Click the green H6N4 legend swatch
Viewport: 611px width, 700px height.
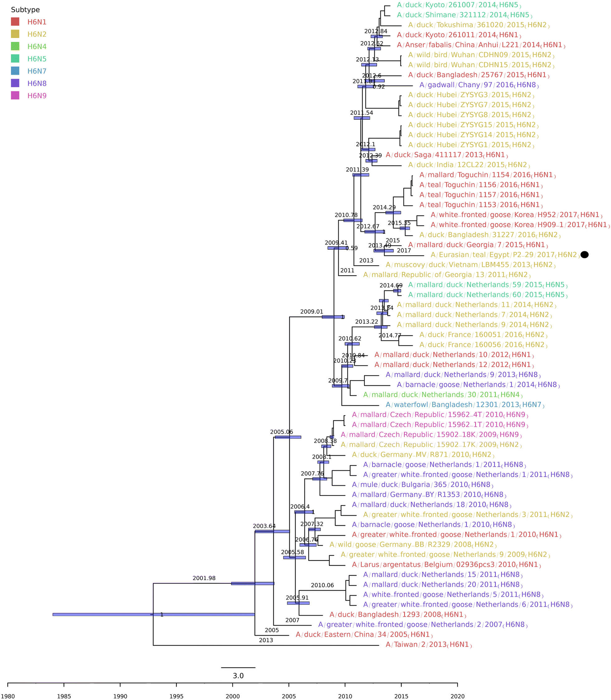pos(15,46)
